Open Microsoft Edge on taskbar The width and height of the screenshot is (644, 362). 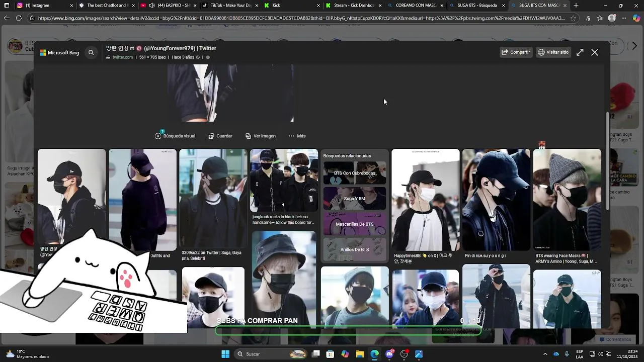375,354
